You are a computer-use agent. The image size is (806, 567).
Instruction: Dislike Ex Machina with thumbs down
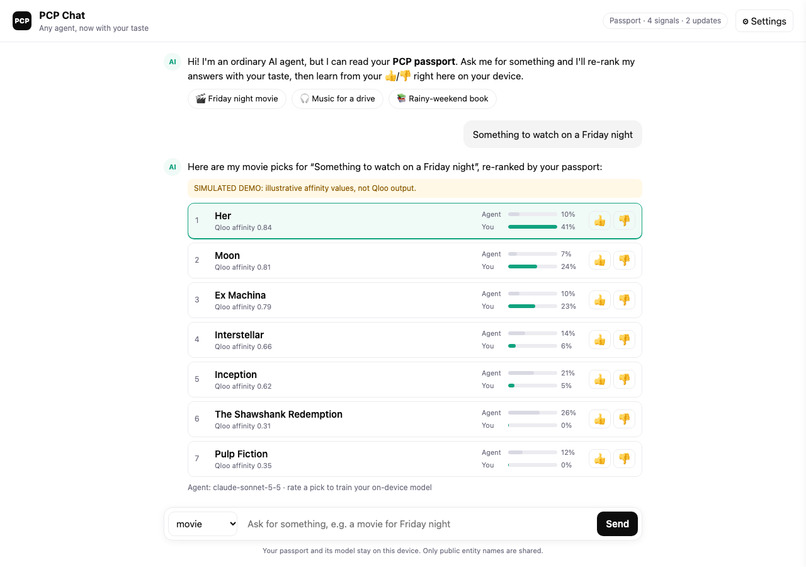pos(624,300)
